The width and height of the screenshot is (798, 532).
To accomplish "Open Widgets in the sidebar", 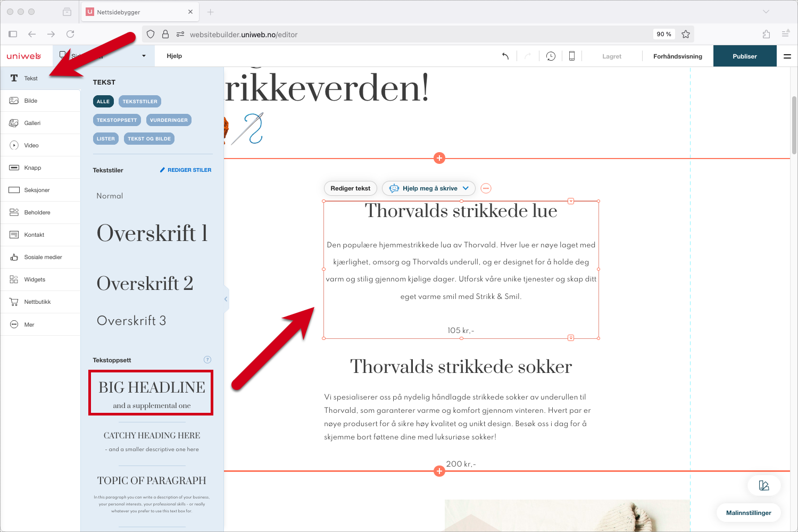I will click(40, 279).
